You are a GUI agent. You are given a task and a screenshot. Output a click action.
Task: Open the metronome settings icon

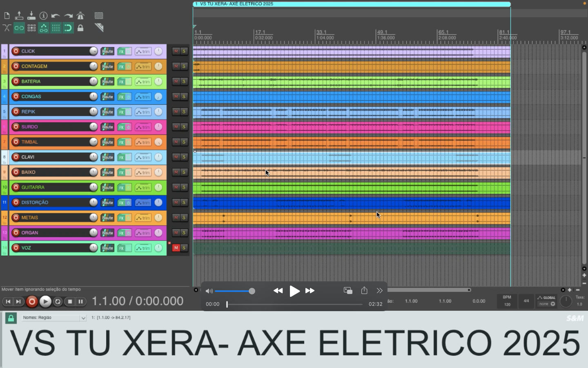tap(80, 16)
